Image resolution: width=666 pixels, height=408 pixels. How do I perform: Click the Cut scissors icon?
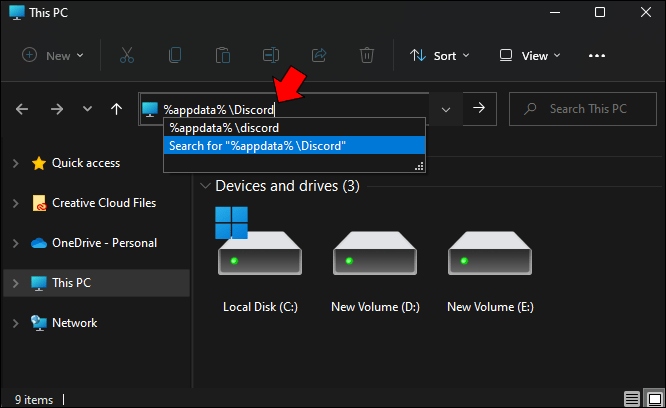click(127, 56)
